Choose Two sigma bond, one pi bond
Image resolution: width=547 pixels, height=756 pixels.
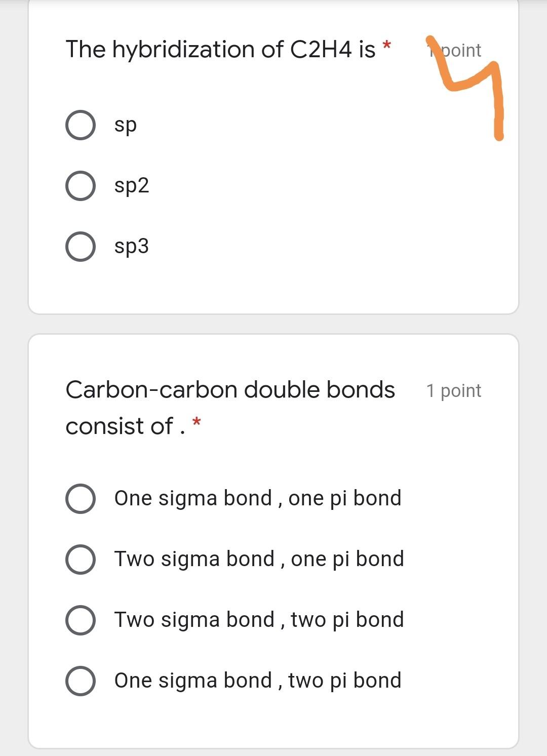coord(81,560)
